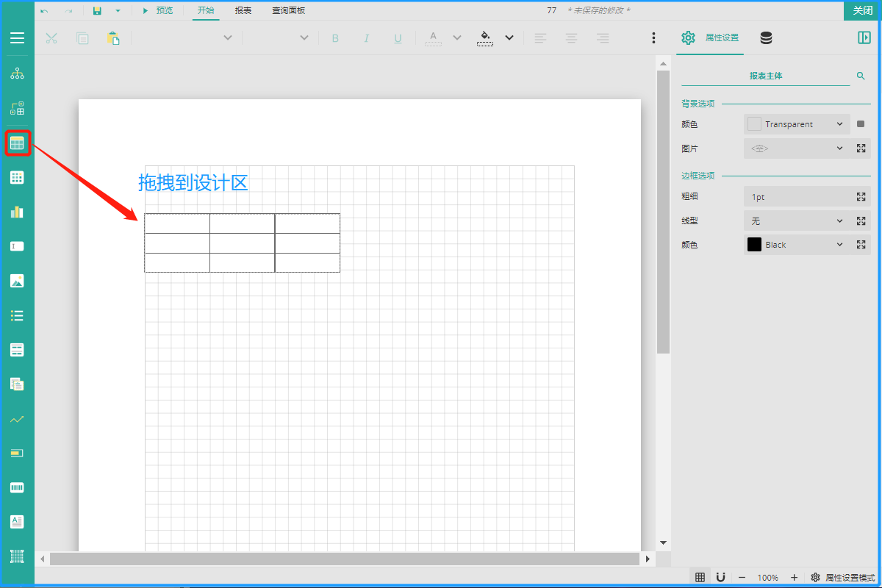Choose the barcode control in the sidebar
This screenshot has height=588, width=882.
tap(17, 487)
